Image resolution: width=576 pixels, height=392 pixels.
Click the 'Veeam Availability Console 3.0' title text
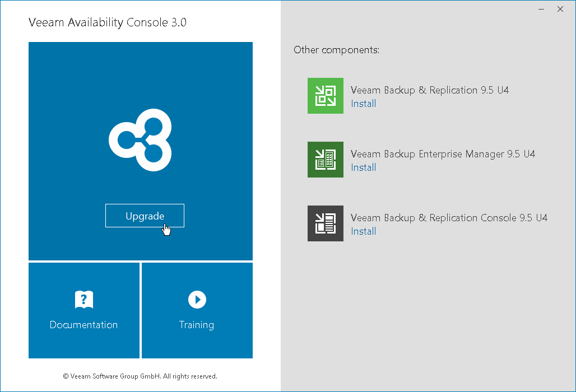click(108, 22)
